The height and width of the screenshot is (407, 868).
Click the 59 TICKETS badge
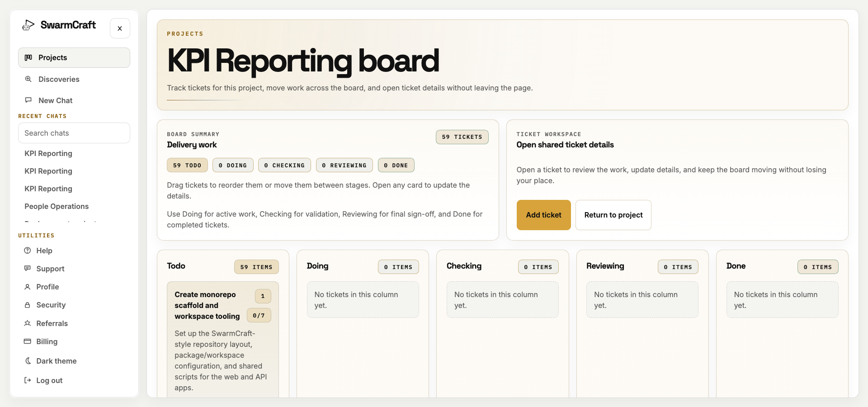462,137
